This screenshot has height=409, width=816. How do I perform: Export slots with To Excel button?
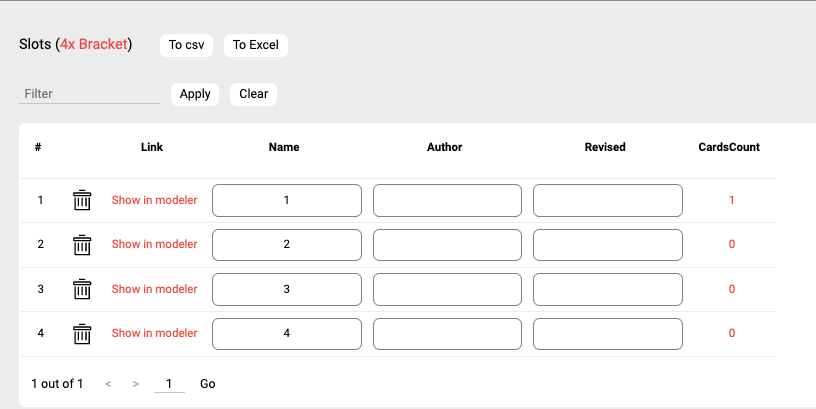coord(255,45)
